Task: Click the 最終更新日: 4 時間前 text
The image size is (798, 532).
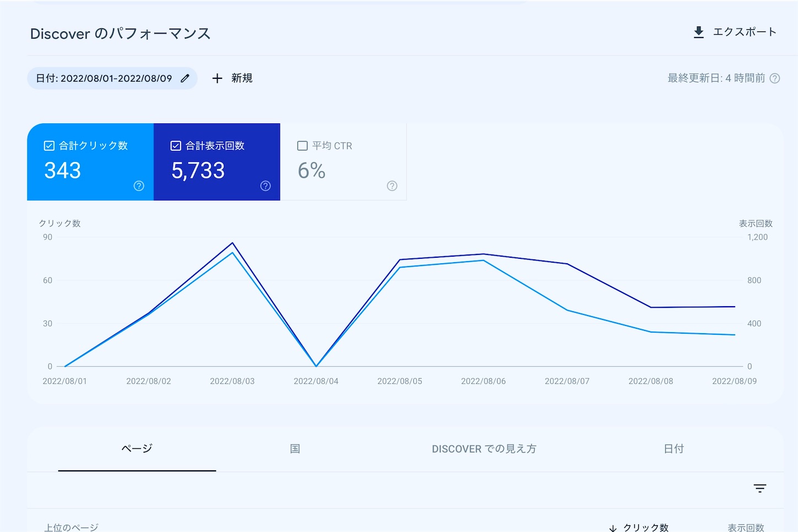Action: (x=716, y=78)
